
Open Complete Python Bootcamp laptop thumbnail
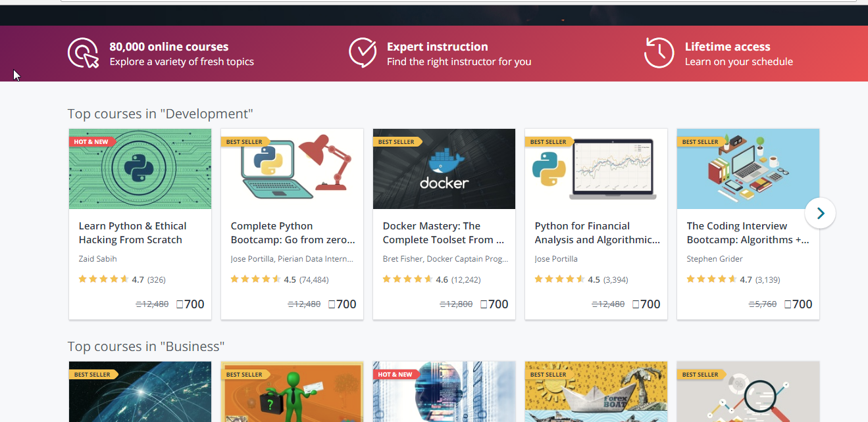tap(292, 169)
